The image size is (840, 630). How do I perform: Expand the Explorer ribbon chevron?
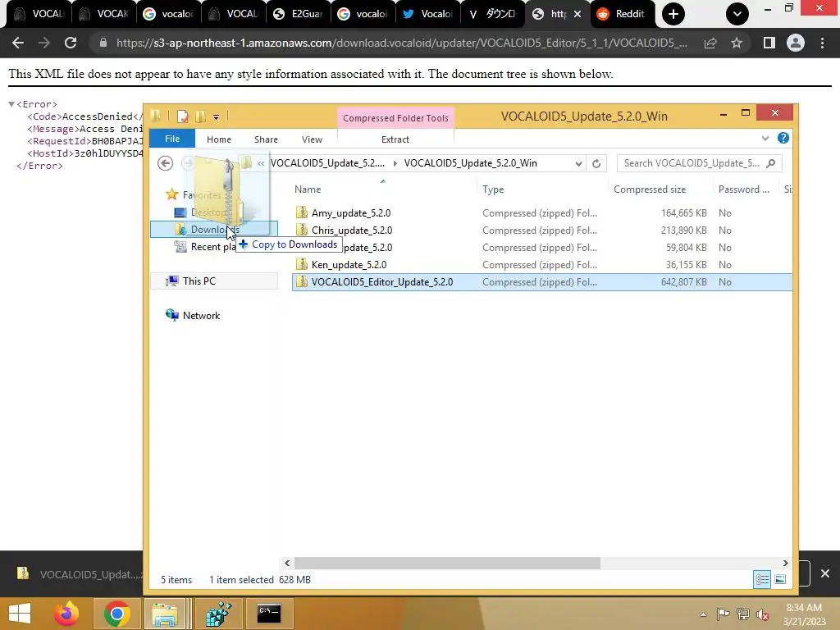[765, 138]
